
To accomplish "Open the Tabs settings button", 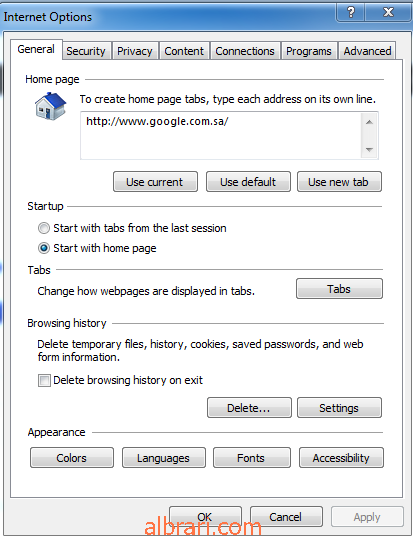I will [x=339, y=289].
